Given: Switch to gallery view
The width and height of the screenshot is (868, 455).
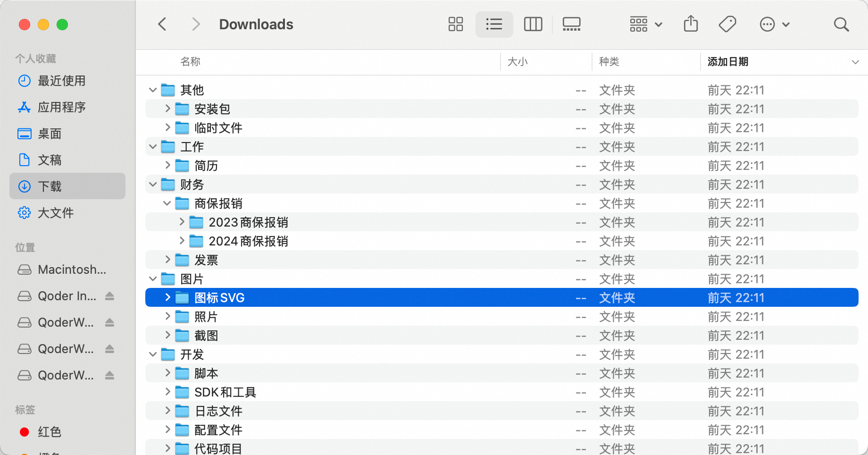Looking at the screenshot, I should coord(571,24).
